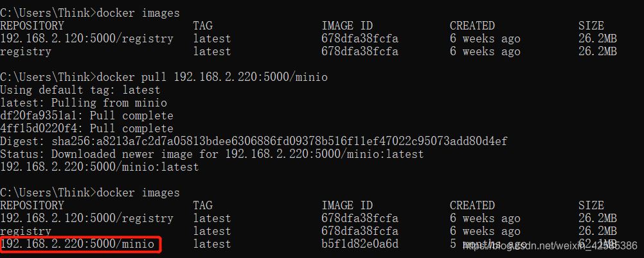This screenshot has height=258, width=644.
Task: Click the second TAG column header
Action: click(x=203, y=205)
